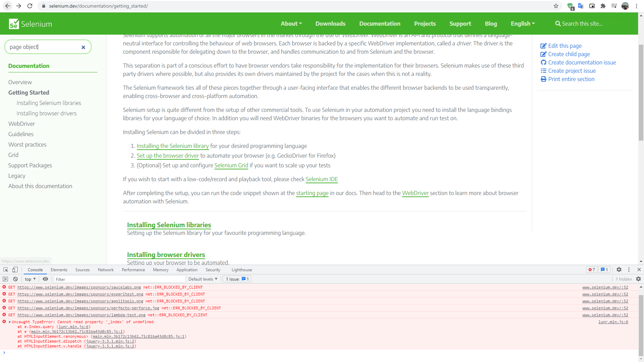This screenshot has height=362, width=644.
Task: Clear the 'page object' search field
Action: 83,47
